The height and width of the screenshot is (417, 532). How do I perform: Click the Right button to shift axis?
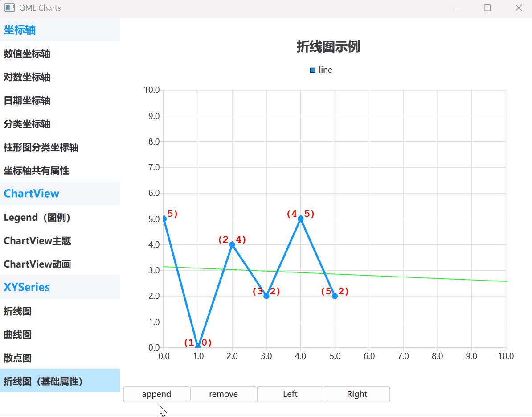tap(356, 394)
